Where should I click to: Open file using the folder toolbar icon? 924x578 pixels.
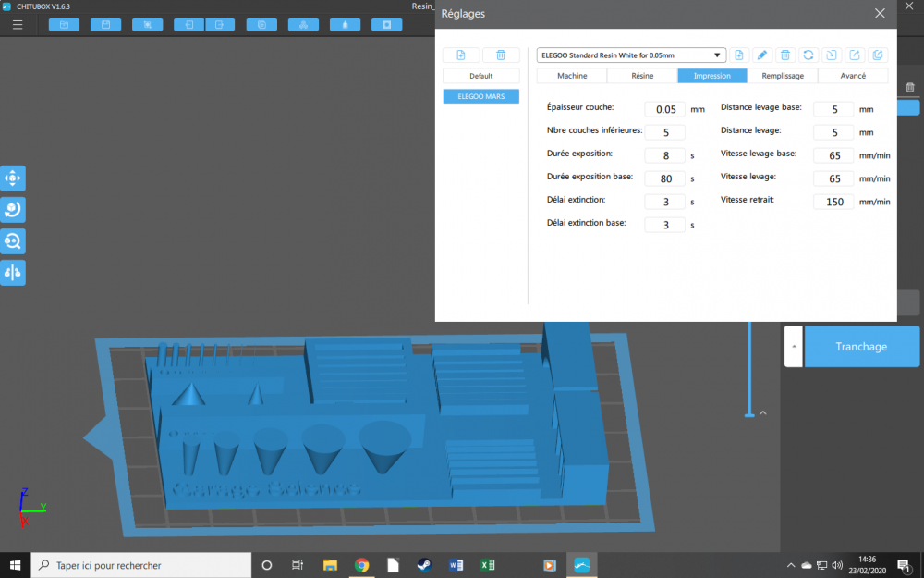point(64,25)
